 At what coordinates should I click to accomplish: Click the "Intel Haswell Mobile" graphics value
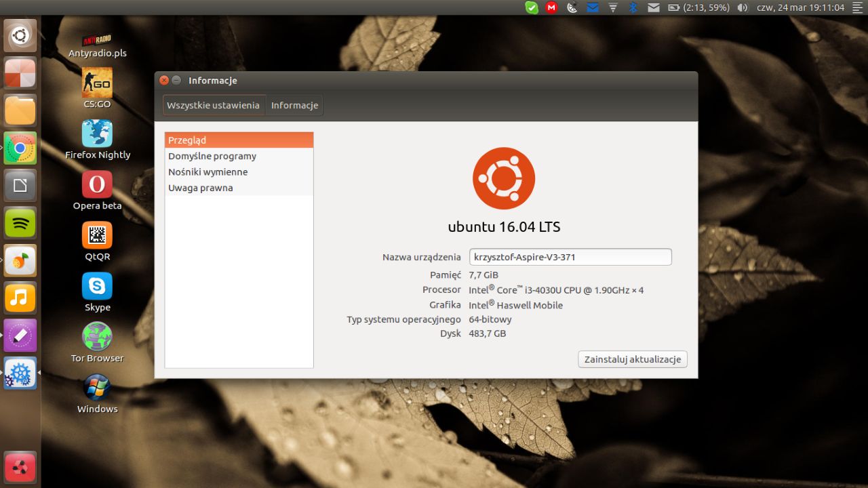[x=515, y=305]
